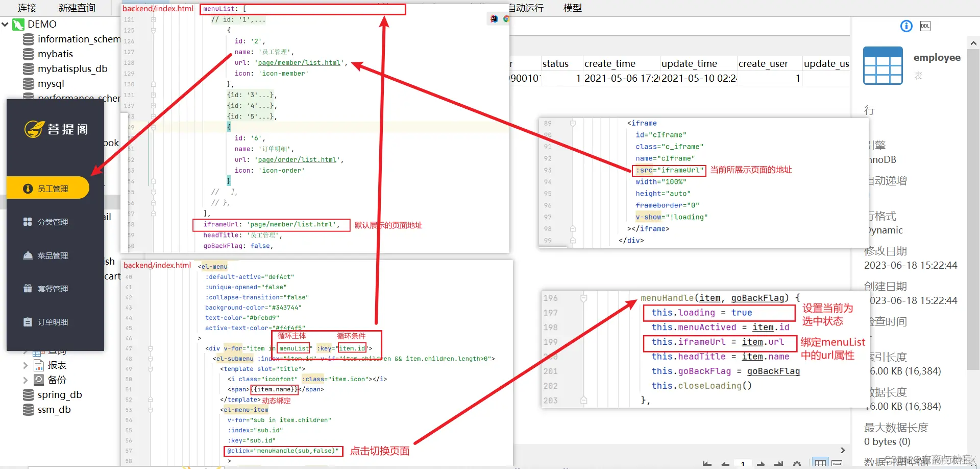
Task: Go to the first record page
Action: click(707, 464)
